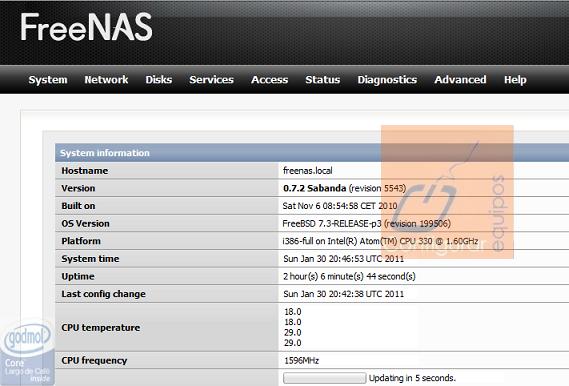Click the CPU frequency value 1596MHz
This screenshot has height=386, width=569.
[302, 361]
